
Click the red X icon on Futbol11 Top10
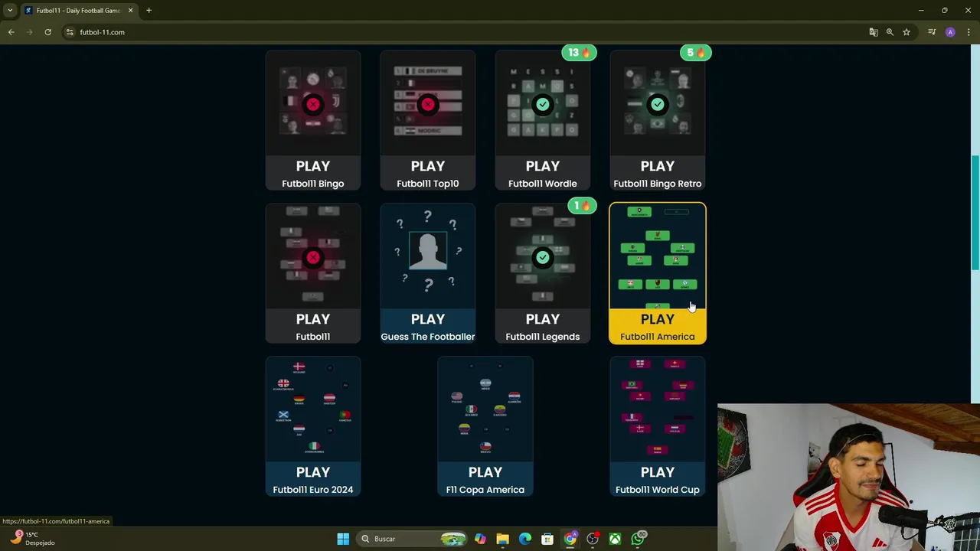tap(428, 104)
